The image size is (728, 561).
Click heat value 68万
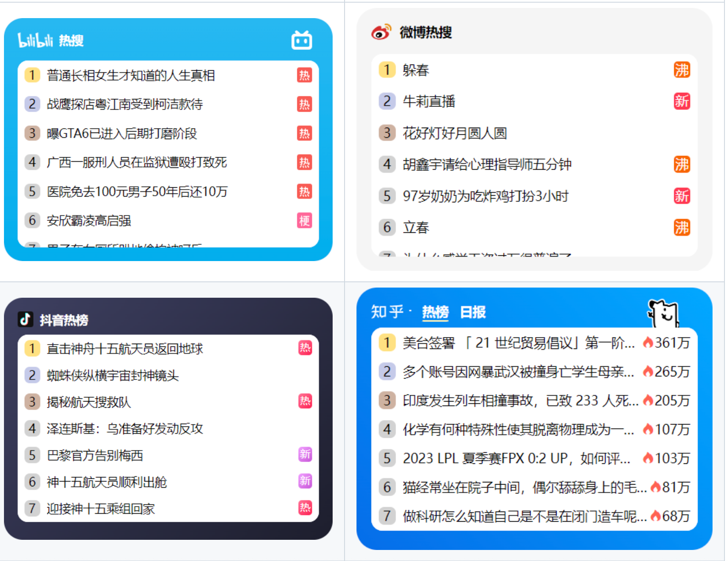point(676,516)
